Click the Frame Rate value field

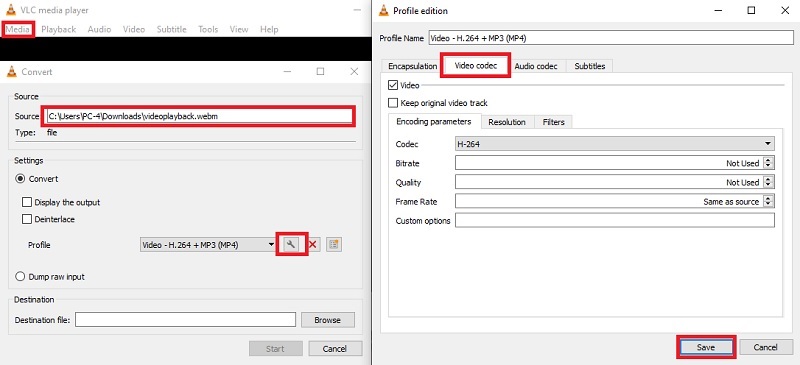point(609,202)
